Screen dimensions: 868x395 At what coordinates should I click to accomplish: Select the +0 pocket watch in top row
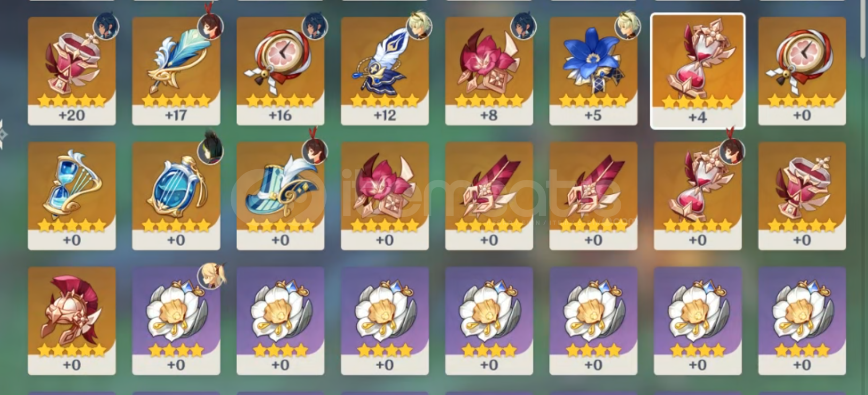pos(802,71)
